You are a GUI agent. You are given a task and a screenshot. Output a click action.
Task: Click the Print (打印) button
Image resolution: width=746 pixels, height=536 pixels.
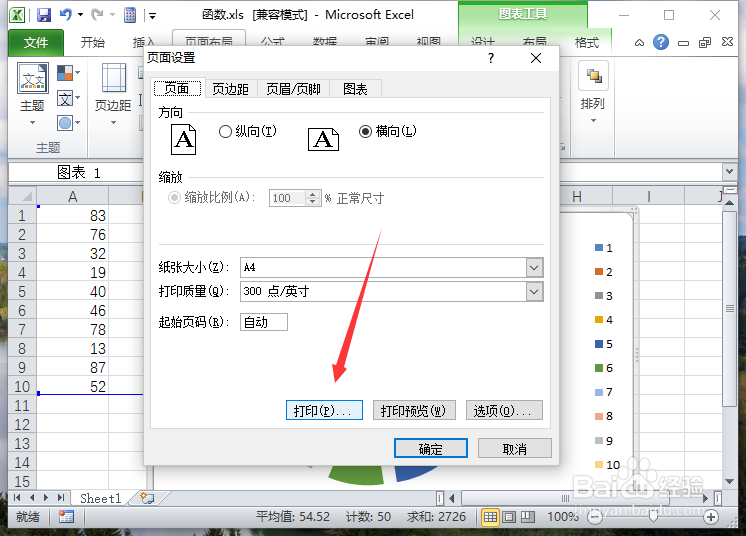tap(324, 410)
